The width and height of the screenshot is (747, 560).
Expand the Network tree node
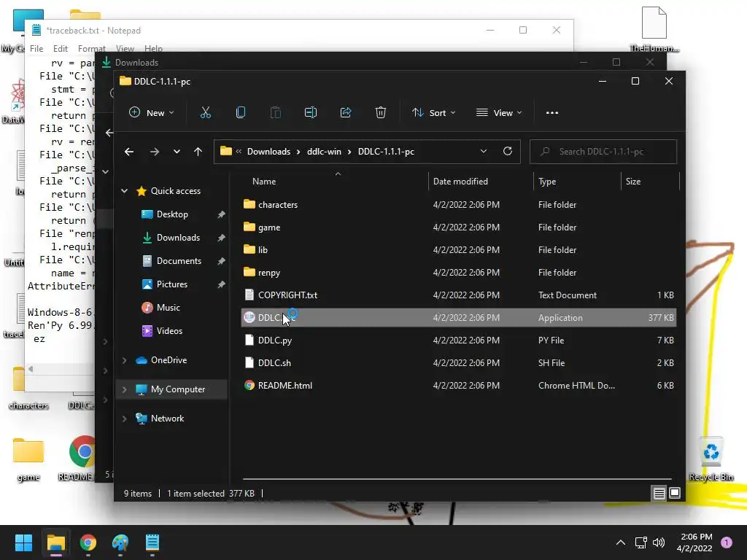pyautogui.click(x=124, y=419)
